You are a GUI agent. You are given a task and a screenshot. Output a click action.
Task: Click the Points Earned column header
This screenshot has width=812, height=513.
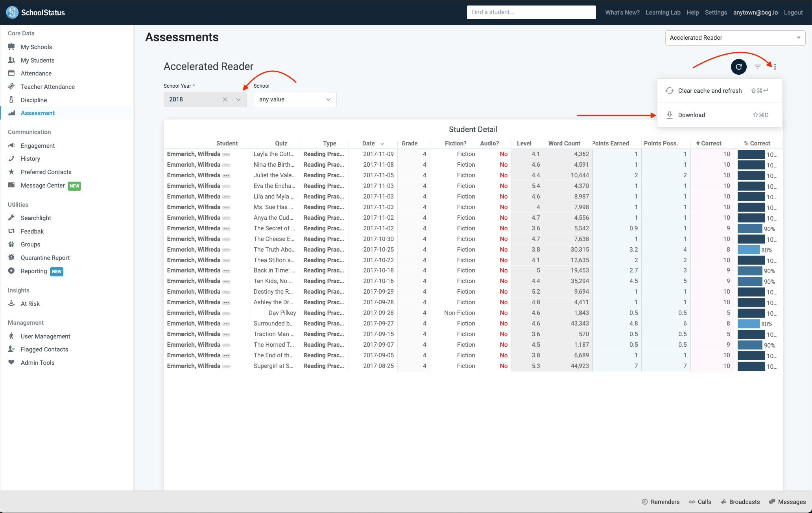pyautogui.click(x=611, y=143)
